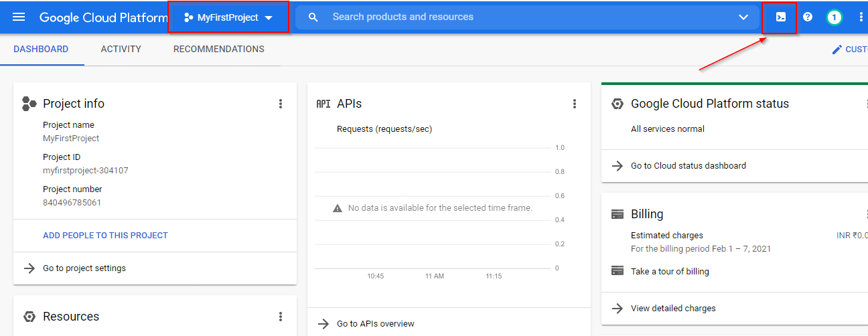Image resolution: width=868 pixels, height=336 pixels.
Task: Click the search magnifier icon
Action: click(313, 17)
